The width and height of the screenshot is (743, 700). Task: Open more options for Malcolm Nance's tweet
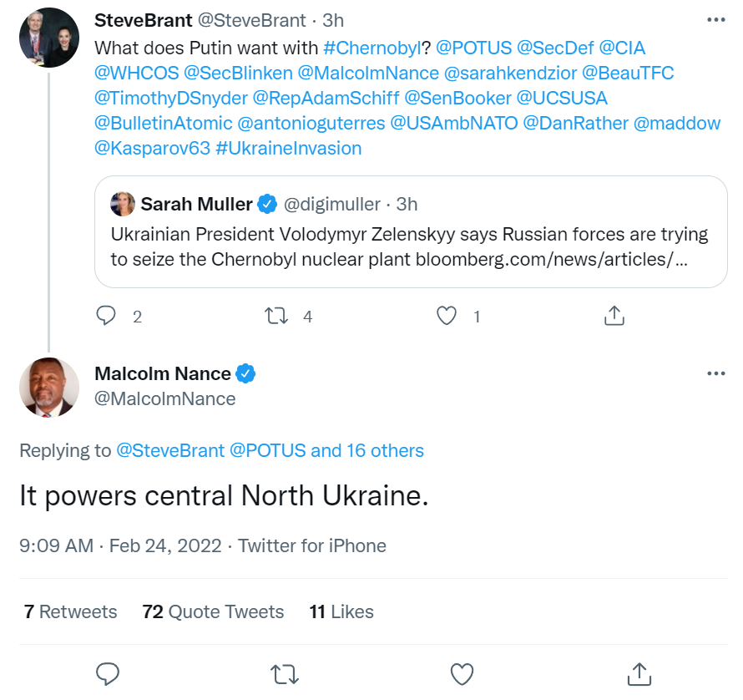(x=715, y=373)
